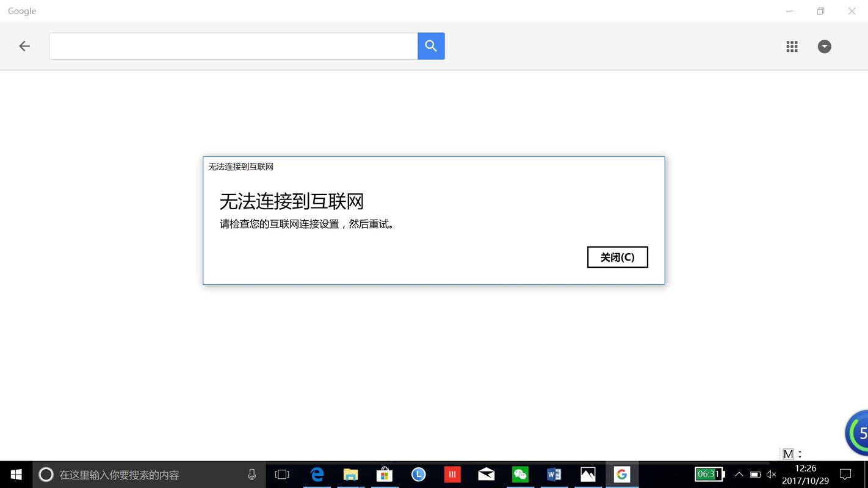Screen dimensions: 868x488
Task: Open the Action Center notification icon
Action: point(845,475)
